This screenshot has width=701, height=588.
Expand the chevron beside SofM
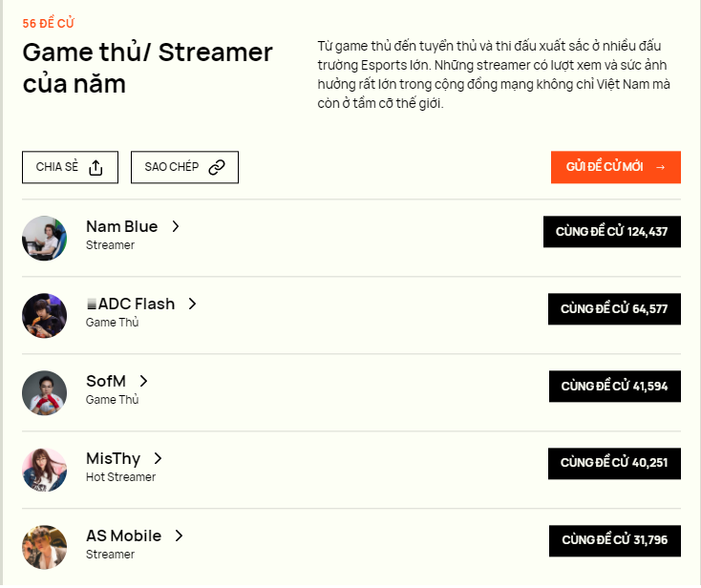pos(143,381)
